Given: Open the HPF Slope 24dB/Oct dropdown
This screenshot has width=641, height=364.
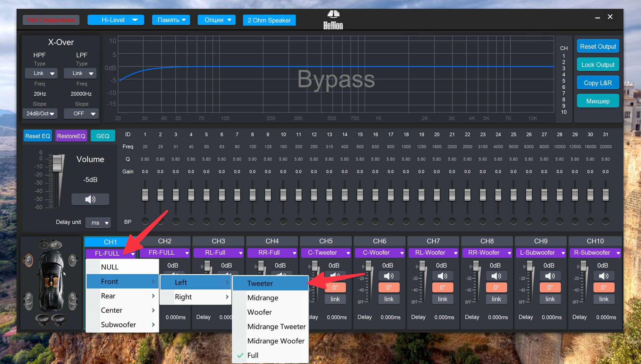Looking at the screenshot, I should pyautogui.click(x=40, y=113).
